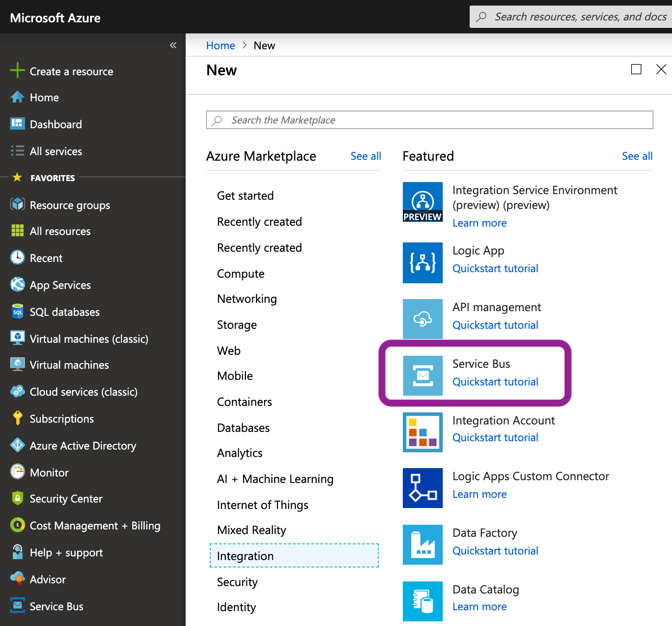Select Internet of Things category
The width and height of the screenshot is (672, 626).
click(x=263, y=505)
